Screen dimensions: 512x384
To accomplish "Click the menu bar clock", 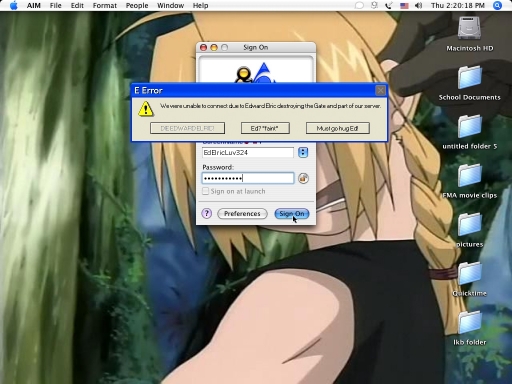I will (x=458, y=5).
